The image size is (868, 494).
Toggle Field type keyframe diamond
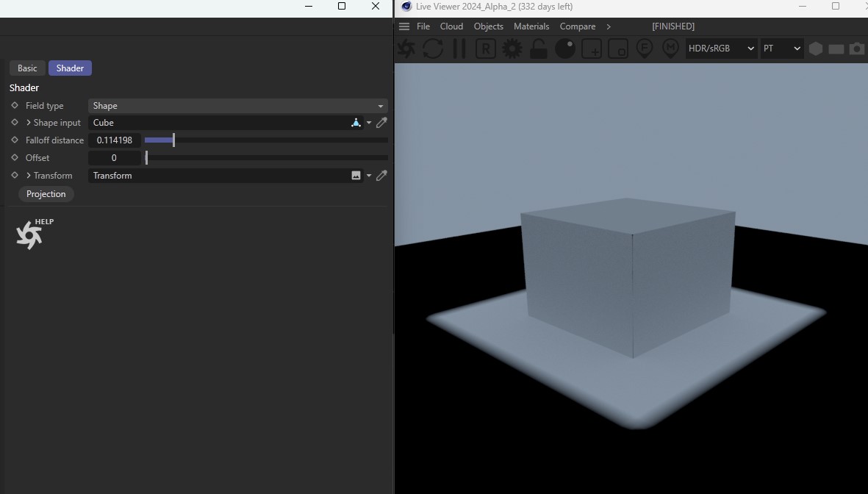pos(15,105)
